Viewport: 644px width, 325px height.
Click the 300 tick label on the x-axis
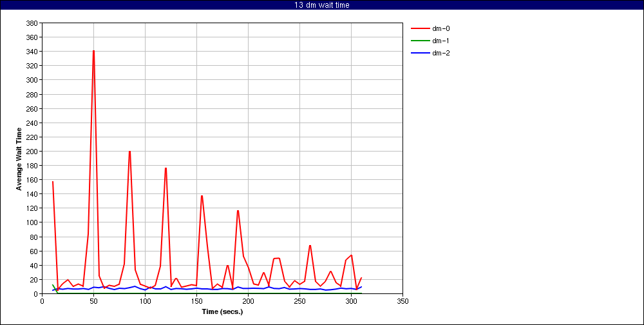[351, 301]
